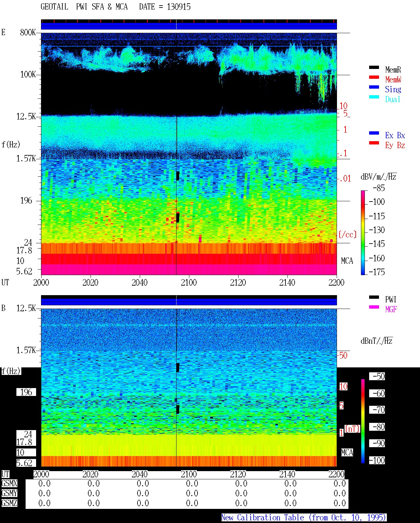Image resolution: width=420 pixels, height=523 pixels.
Task: Click the '-115' color scale value
Action: click(377, 216)
